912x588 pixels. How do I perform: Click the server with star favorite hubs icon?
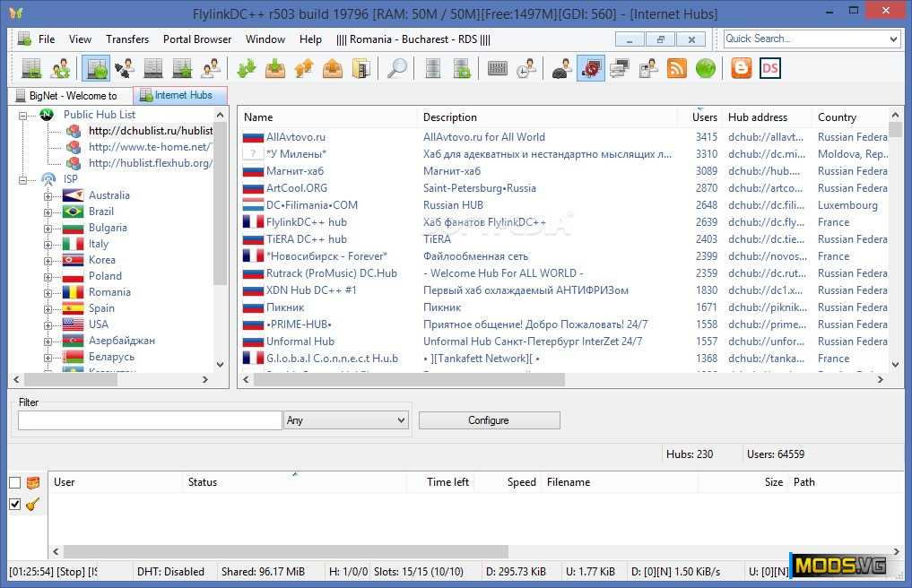[182, 69]
